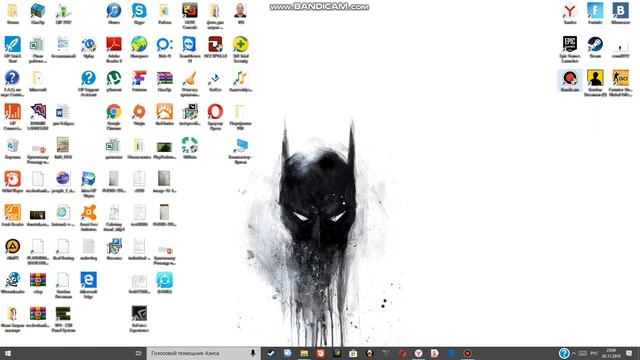
Task: Open the CCleaner broom shortcut
Action: coord(189,78)
